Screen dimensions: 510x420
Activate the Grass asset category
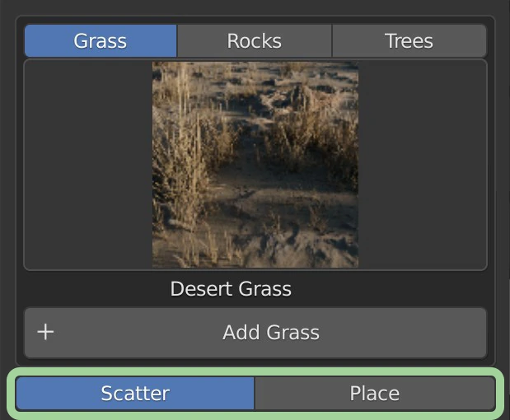pyautogui.click(x=100, y=41)
